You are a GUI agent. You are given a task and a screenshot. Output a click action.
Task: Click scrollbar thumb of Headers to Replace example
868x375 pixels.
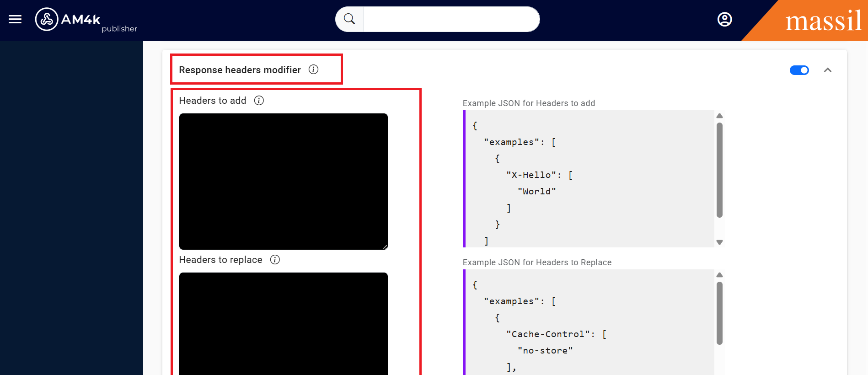(x=719, y=313)
